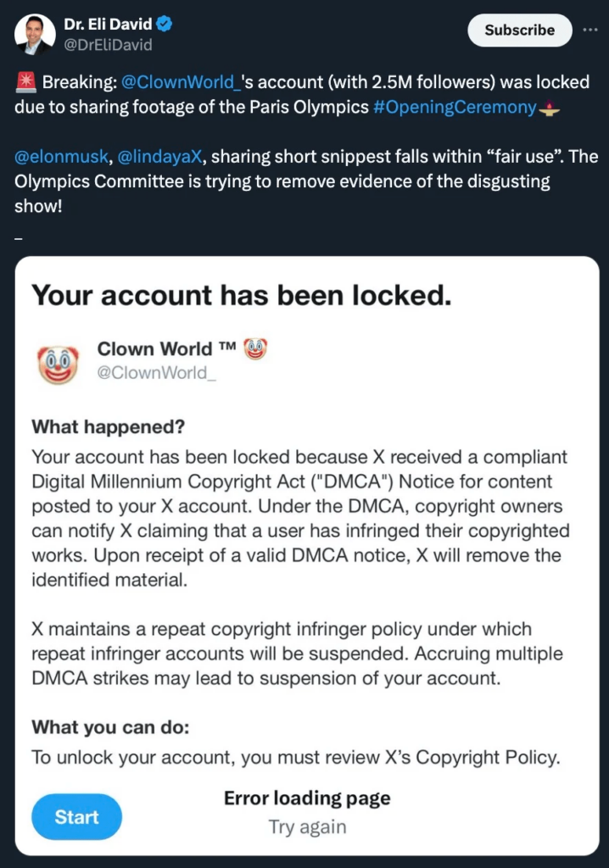This screenshot has height=868, width=609.
Task: Click the blue Start button
Action: [x=76, y=816]
